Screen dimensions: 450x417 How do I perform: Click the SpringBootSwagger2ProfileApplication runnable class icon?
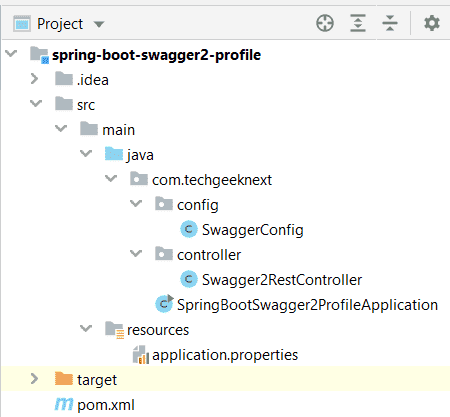coord(164,304)
